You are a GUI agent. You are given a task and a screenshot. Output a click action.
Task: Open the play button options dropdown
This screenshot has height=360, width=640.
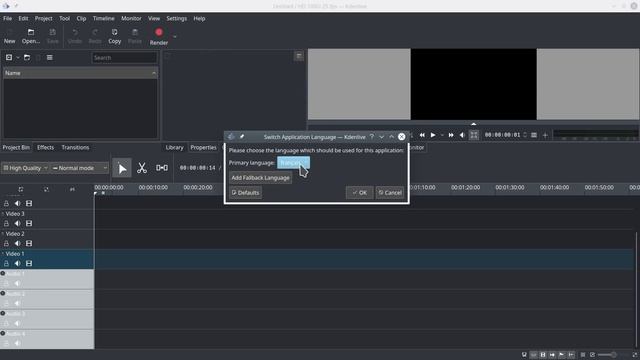(x=442, y=135)
